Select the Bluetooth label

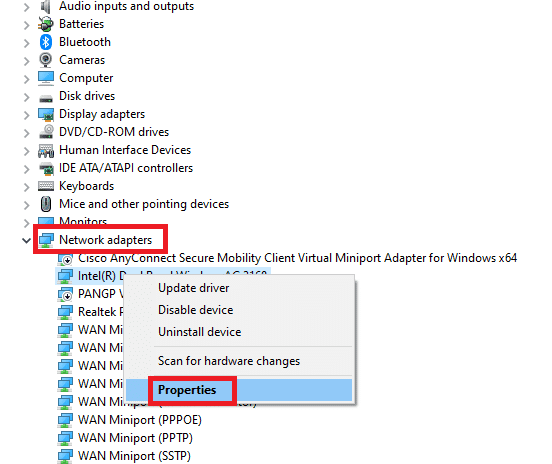[85, 42]
